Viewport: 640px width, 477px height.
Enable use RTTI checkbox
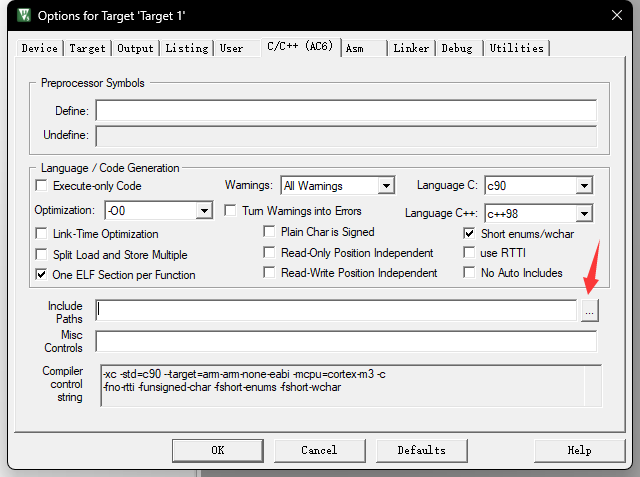coord(469,252)
